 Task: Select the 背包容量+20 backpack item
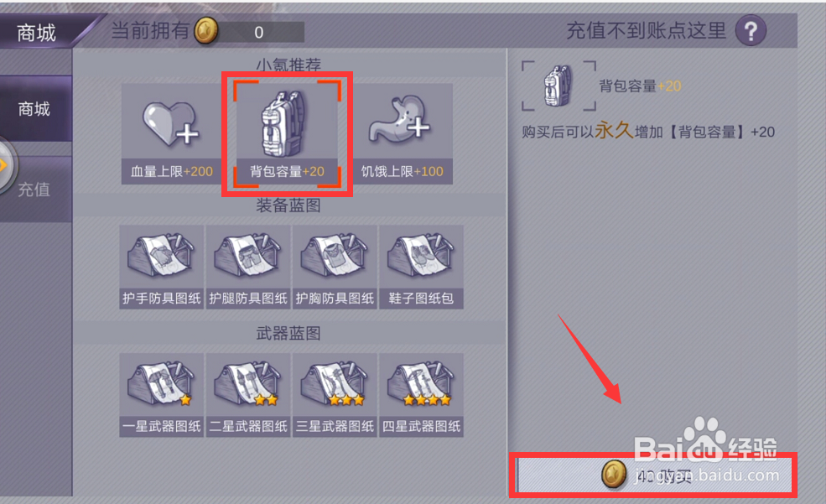(x=287, y=134)
